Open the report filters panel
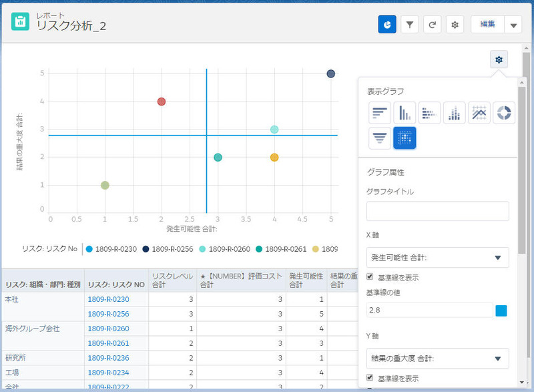The height and width of the screenshot is (392, 534). tap(409, 25)
